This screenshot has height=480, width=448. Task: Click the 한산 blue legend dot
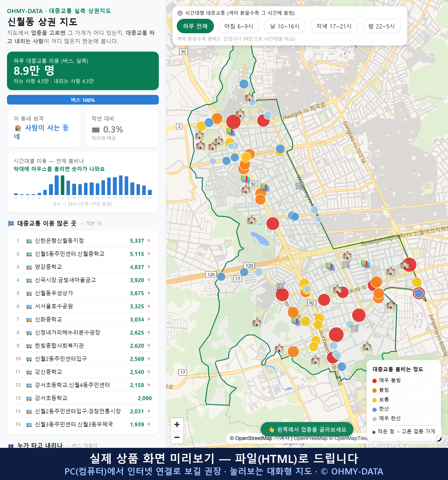374,410
